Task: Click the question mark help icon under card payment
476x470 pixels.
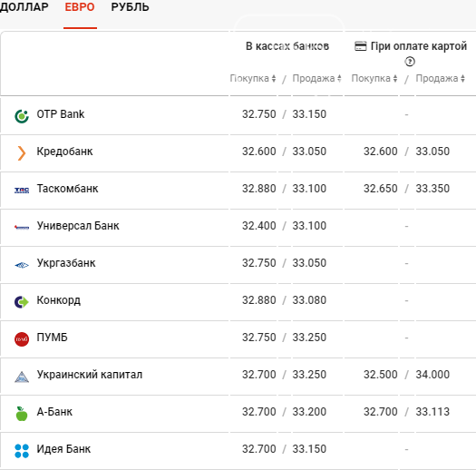Action: [x=410, y=62]
